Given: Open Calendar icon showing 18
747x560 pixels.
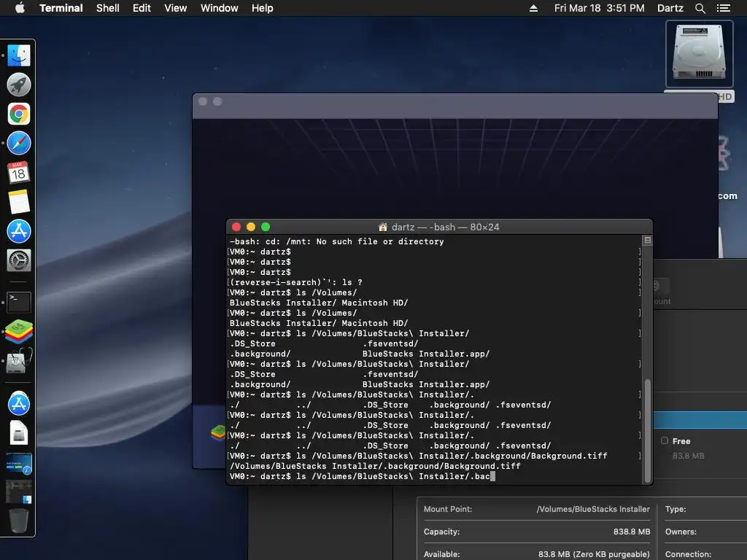Looking at the screenshot, I should pos(19,172).
